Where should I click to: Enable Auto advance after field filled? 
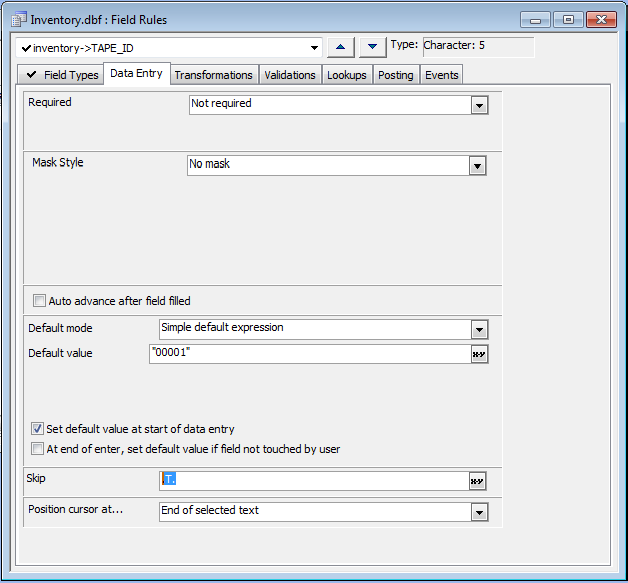click(39, 301)
